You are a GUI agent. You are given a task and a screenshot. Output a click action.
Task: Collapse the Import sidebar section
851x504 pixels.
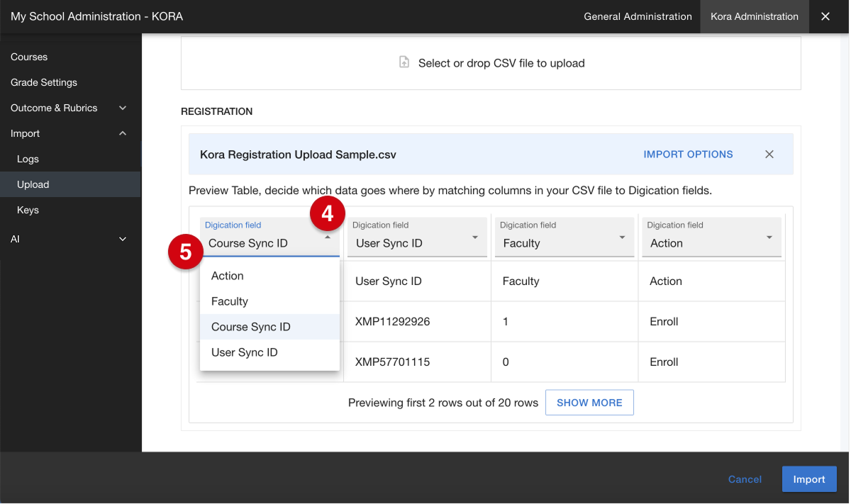click(70, 133)
